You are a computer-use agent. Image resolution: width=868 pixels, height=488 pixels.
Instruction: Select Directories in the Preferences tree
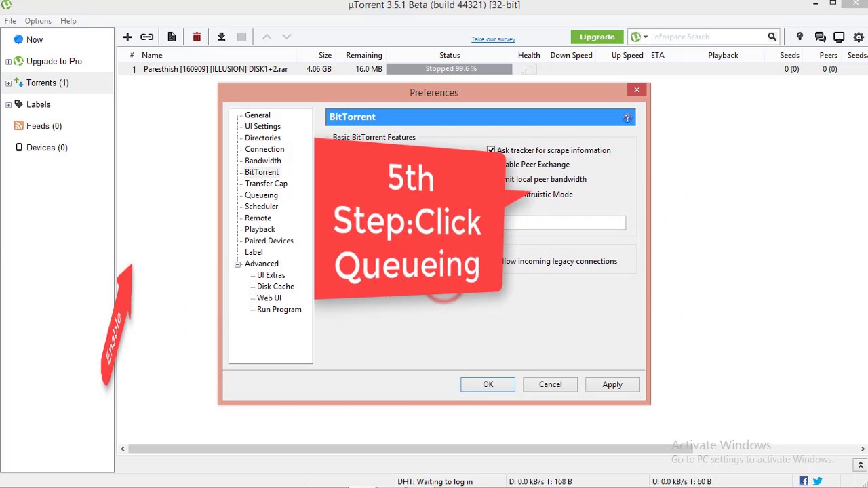tap(262, 138)
